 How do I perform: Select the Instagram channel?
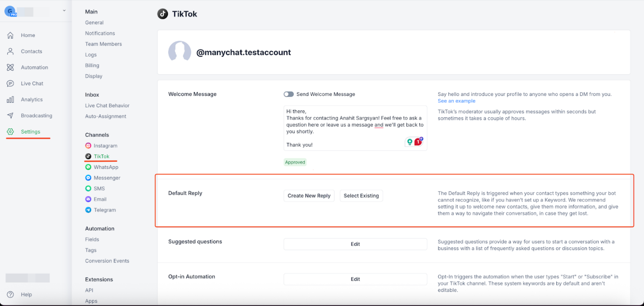pyautogui.click(x=105, y=146)
